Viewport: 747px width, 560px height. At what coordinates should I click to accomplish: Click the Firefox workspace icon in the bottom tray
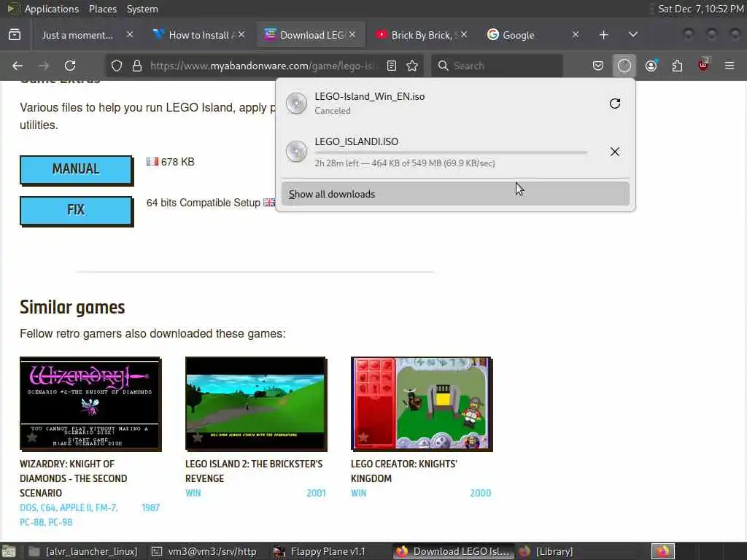pos(663,551)
